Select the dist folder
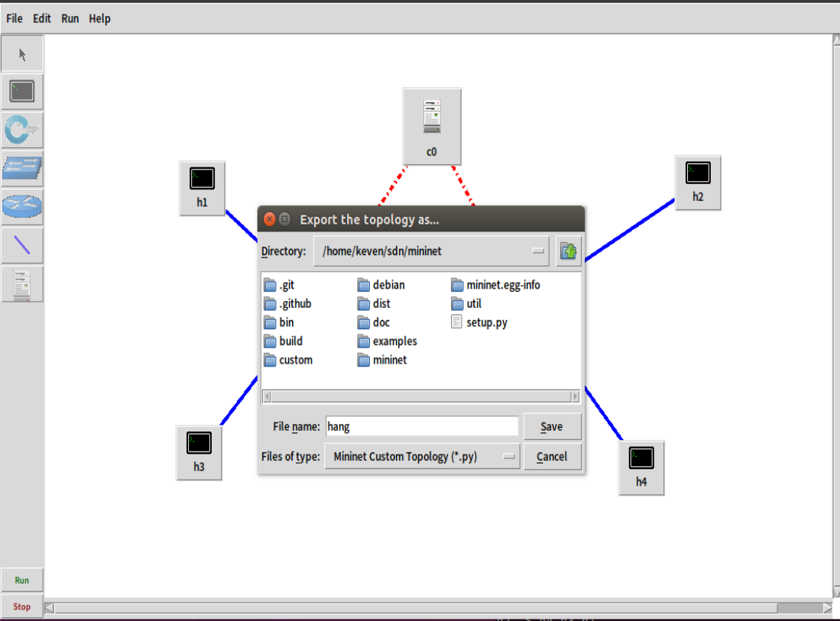Image resolution: width=840 pixels, height=621 pixels. tap(374, 303)
